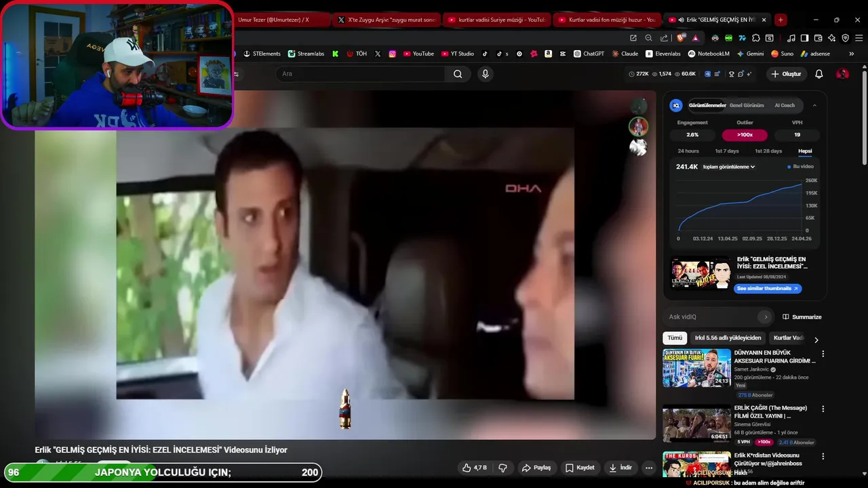Select the Tümü filter chip
The image size is (868, 488).
pyautogui.click(x=675, y=338)
